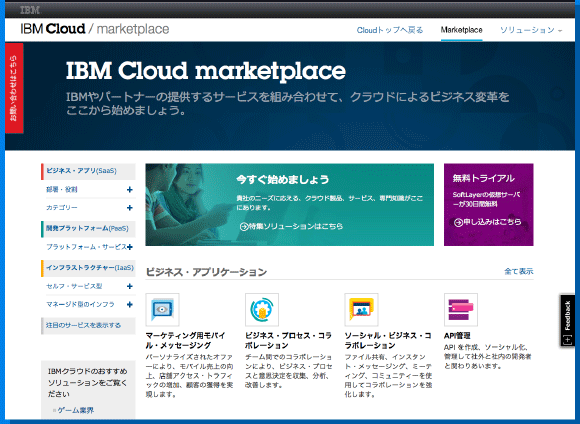The height and width of the screenshot is (424, 580).
Task: Open the ソリューション dropdown menu
Action: coord(531,30)
